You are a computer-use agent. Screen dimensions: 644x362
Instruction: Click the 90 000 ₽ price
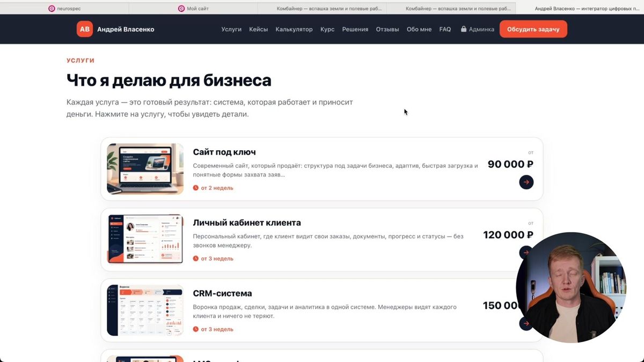(510, 165)
